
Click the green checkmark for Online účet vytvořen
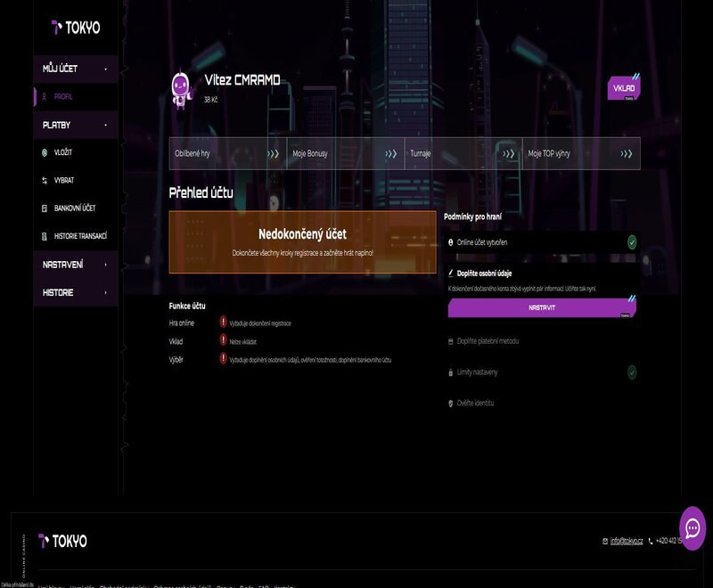point(632,241)
